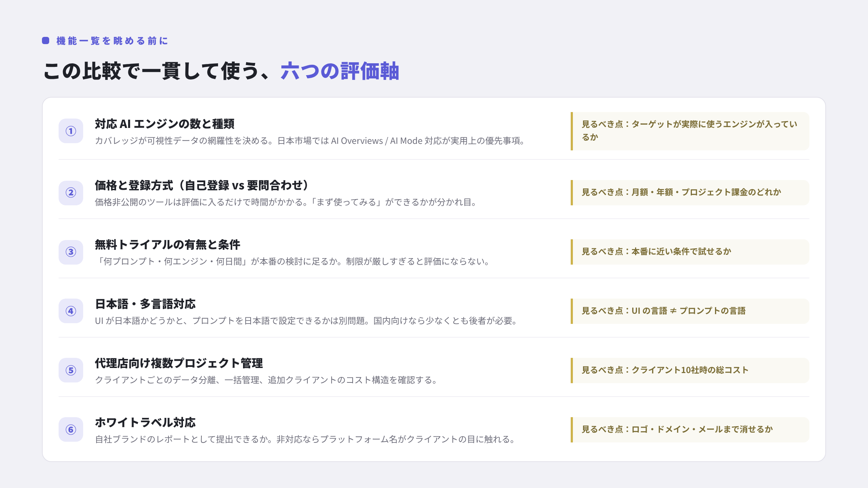
Task: Click the description starting 自社ブランドのレポート
Action: click(x=306, y=439)
